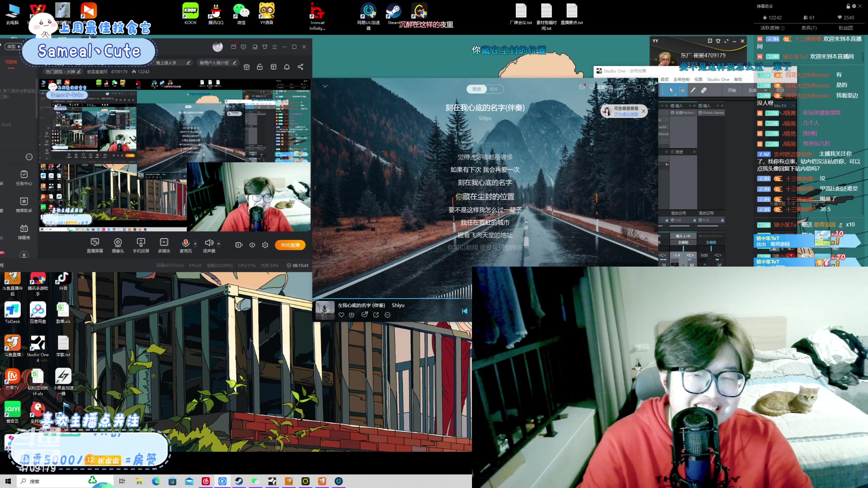Select the Arrow tool in Studio One
The width and height of the screenshot is (868, 488).
point(671,90)
